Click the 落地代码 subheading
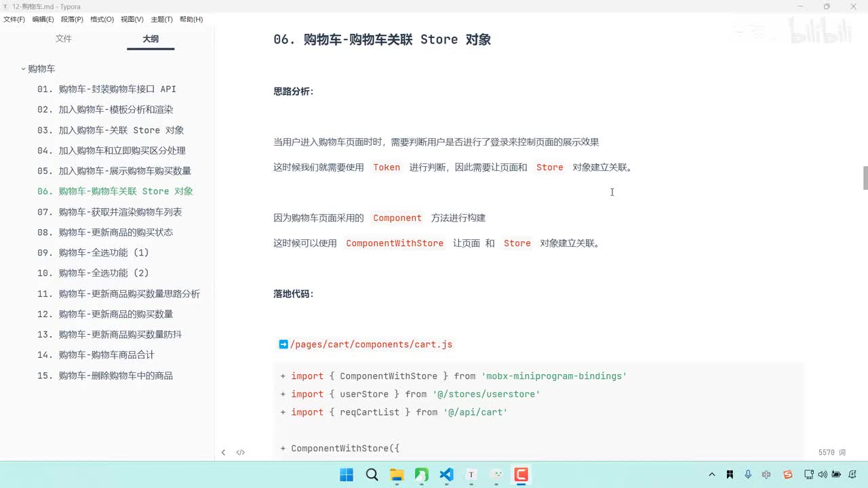 [x=294, y=294]
